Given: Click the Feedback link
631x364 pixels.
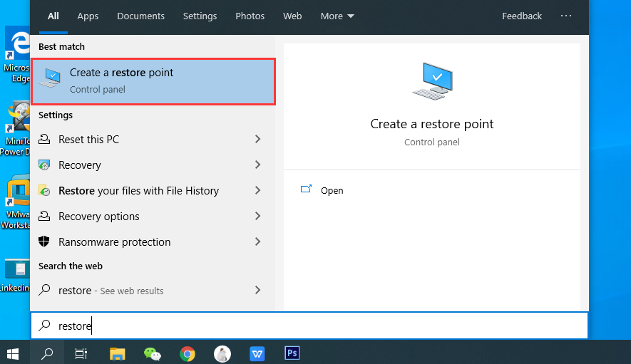Looking at the screenshot, I should tap(522, 16).
